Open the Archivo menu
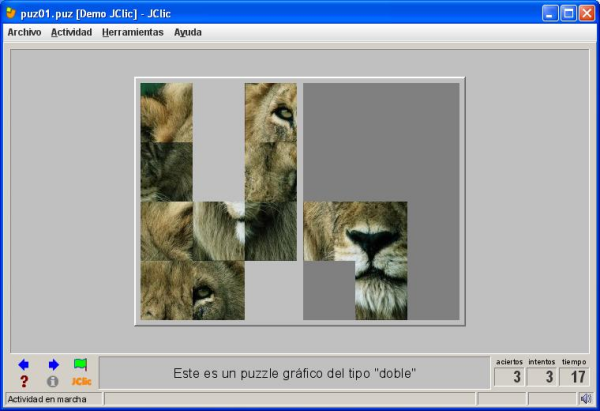The width and height of the screenshot is (600, 411). tap(24, 32)
